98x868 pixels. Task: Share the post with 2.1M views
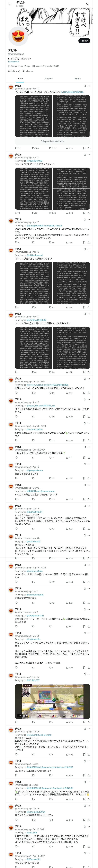[x=89, y=148]
